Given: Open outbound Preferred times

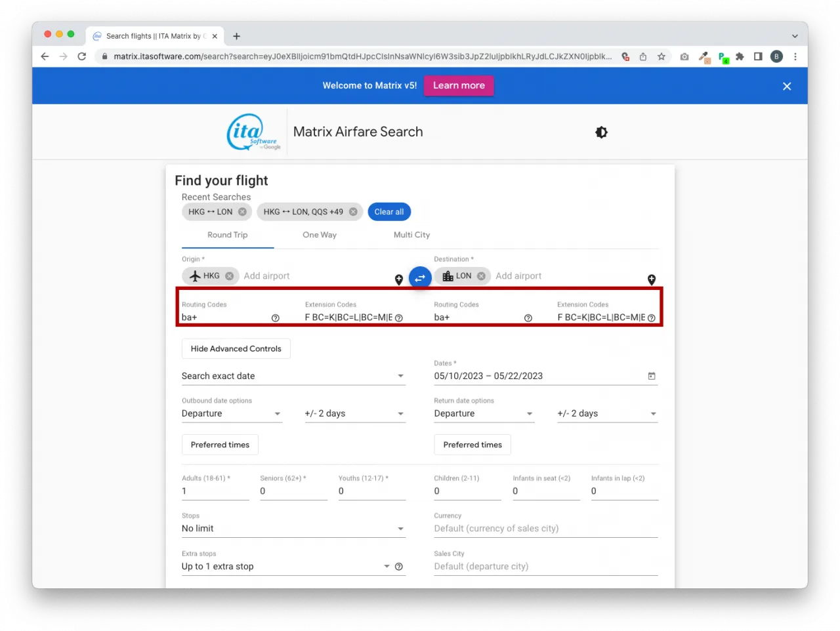Looking at the screenshot, I should point(220,445).
